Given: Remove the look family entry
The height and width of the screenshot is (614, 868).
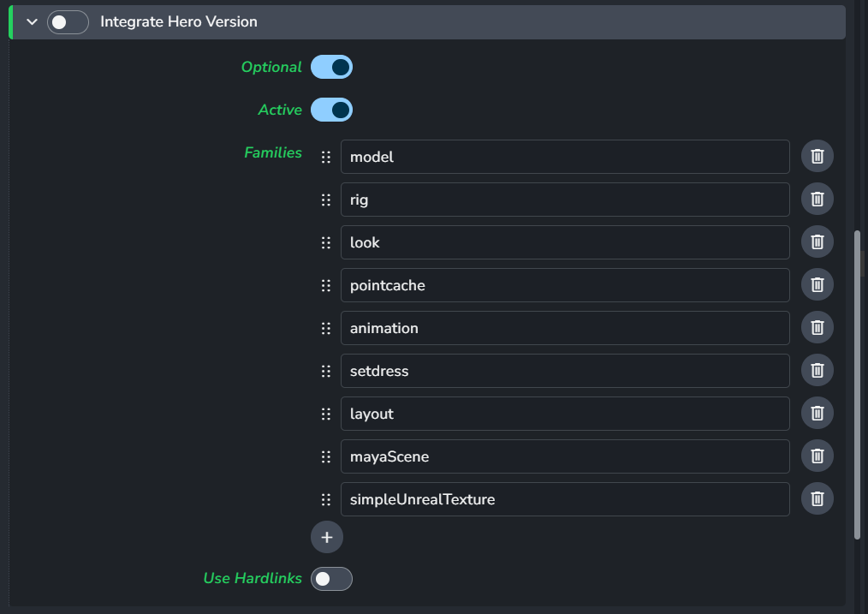Looking at the screenshot, I should [x=817, y=242].
